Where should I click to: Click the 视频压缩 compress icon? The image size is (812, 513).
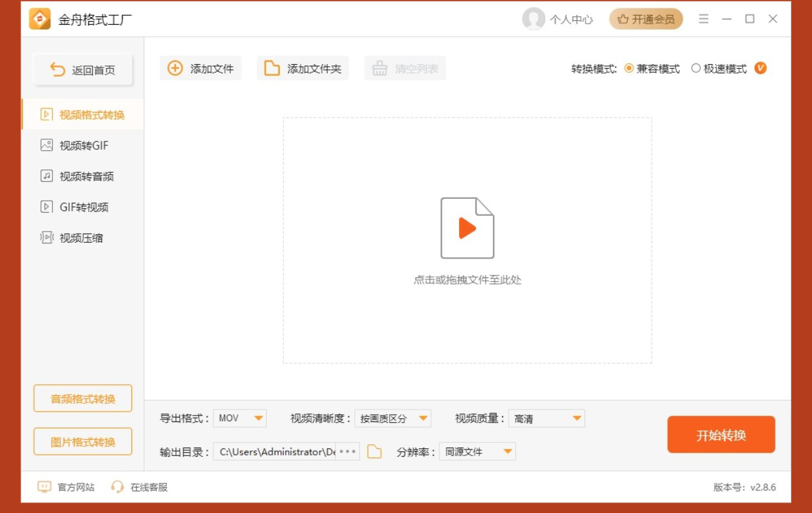point(46,238)
